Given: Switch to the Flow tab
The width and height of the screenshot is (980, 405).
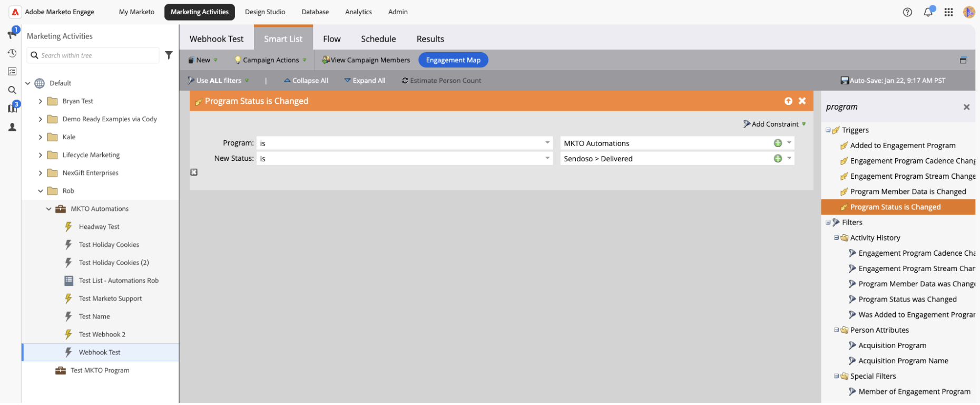Looking at the screenshot, I should (x=332, y=39).
